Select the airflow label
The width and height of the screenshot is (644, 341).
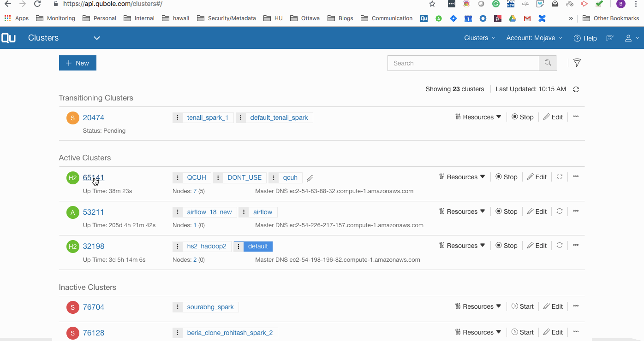pyautogui.click(x=263, y=212)
